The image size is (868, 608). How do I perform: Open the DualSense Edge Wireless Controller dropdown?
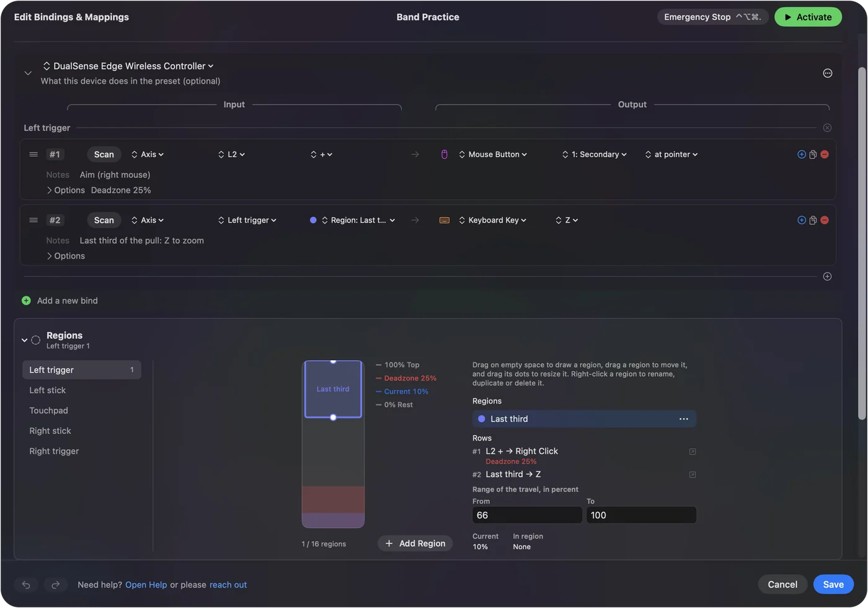click(x=128, y=66)
